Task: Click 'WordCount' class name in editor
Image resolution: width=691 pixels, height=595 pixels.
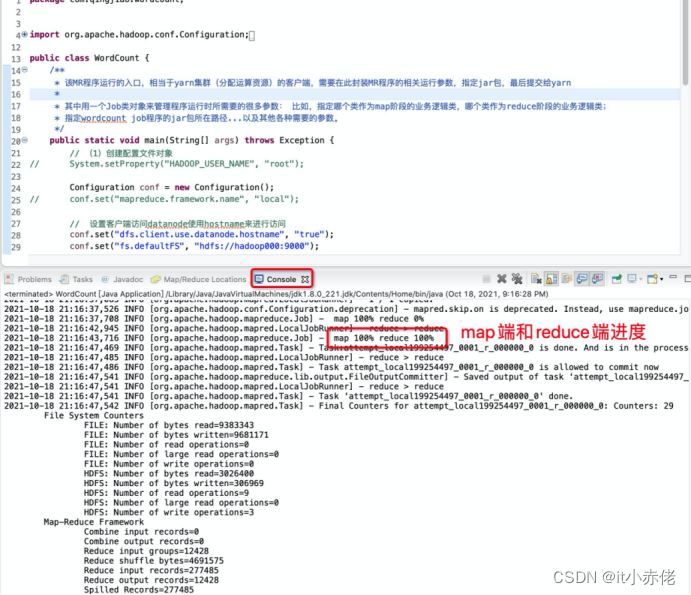Action: coord(117,58)
